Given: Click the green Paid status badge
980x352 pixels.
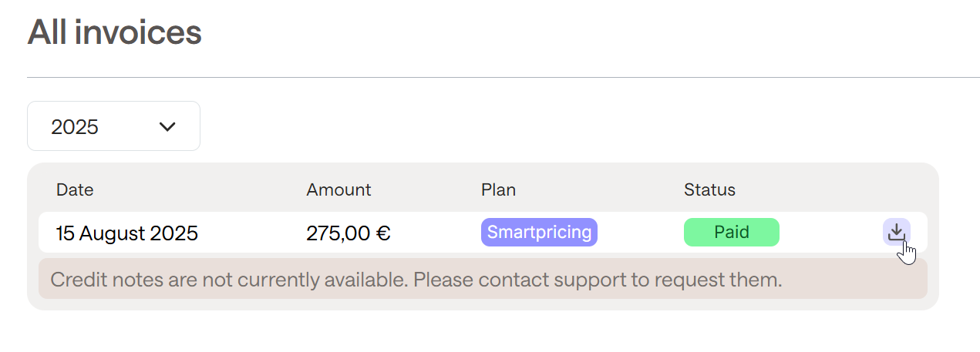Looking at the screenshot, I should coord(731,232).
